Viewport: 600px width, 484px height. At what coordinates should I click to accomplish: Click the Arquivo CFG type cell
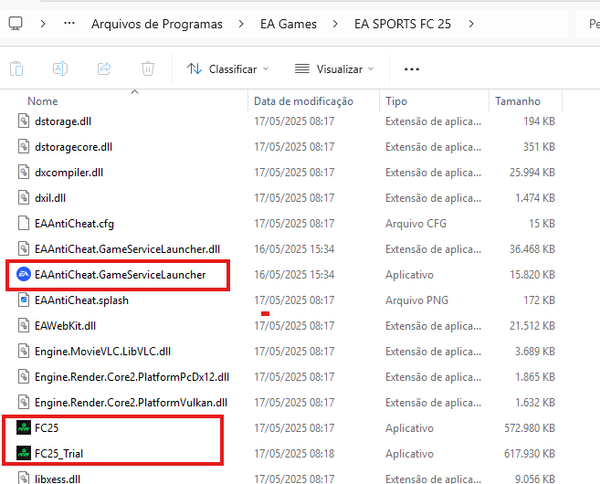tap(416, 223)
